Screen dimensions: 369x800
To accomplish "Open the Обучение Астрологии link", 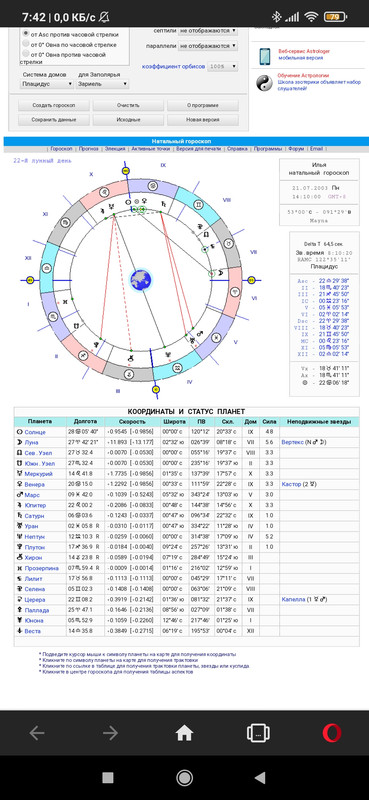I will [x=304, y=76].
